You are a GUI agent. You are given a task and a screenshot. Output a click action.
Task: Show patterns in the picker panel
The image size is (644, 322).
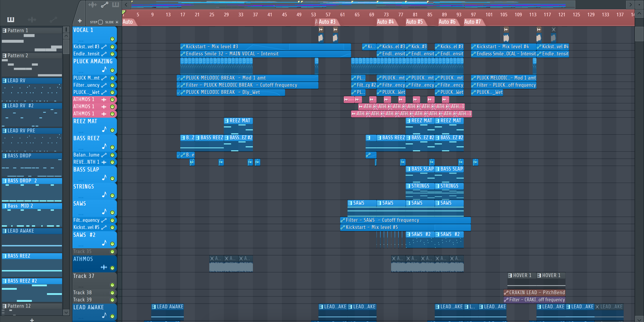click(11, 19)
